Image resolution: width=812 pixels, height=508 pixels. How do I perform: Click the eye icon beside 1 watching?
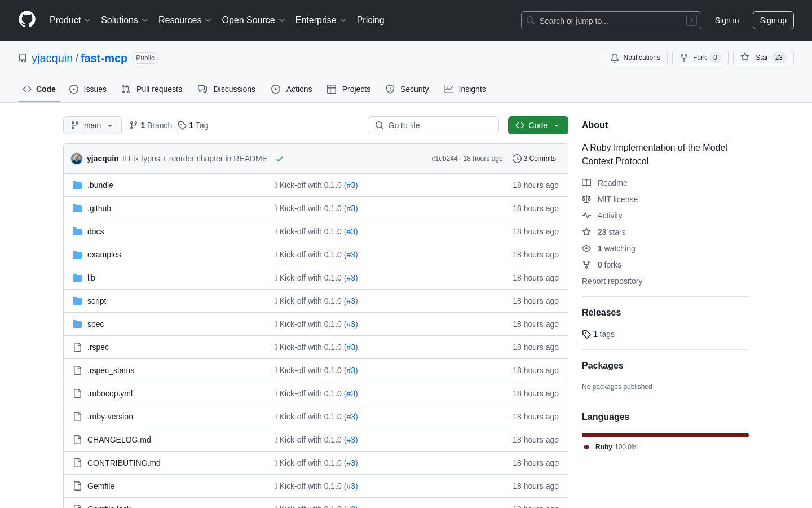586,248
